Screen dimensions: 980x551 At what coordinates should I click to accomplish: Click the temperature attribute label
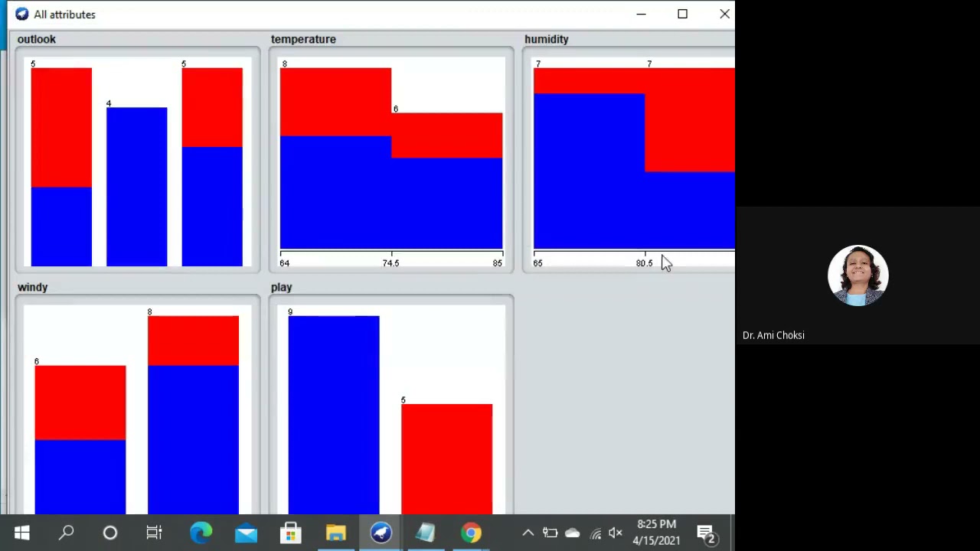coord(303,39)
